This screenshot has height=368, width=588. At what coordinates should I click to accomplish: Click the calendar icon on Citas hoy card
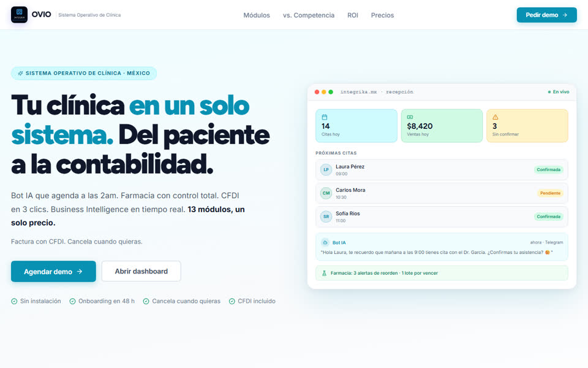(325, 117)
